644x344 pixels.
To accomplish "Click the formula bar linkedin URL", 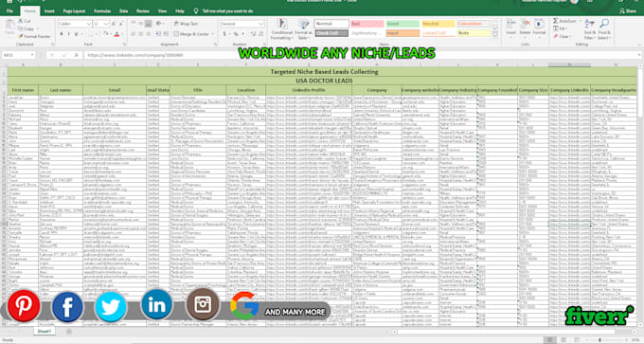I will pyautogui.click(x=134, y=55).
